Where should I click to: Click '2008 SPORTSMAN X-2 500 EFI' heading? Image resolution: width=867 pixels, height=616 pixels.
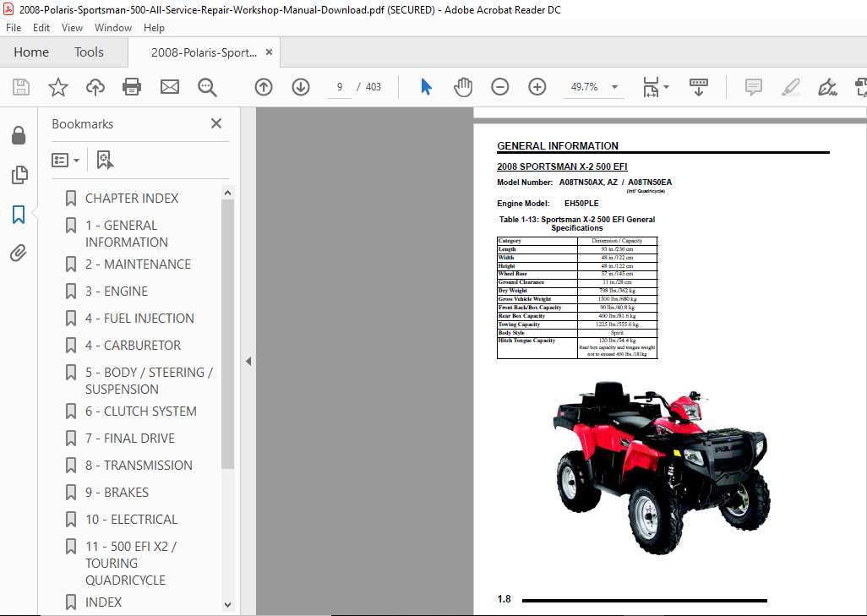[562, 166]
